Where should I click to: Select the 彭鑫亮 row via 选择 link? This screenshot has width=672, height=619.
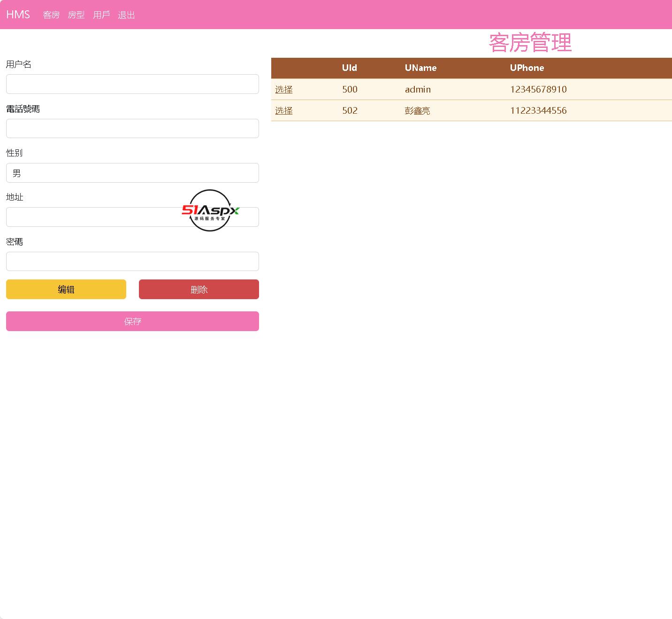pos(284,110)
